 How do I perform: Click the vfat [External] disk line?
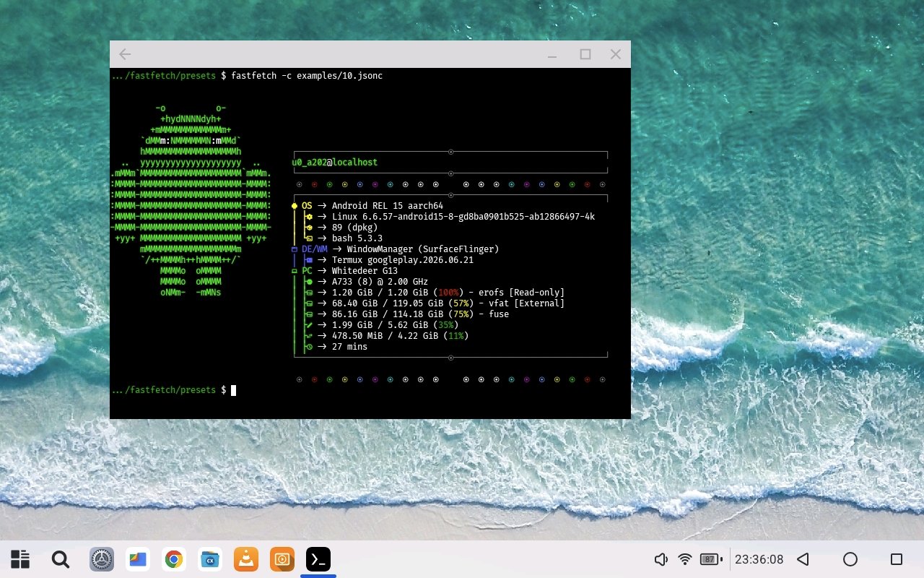[x=448, y=303]
